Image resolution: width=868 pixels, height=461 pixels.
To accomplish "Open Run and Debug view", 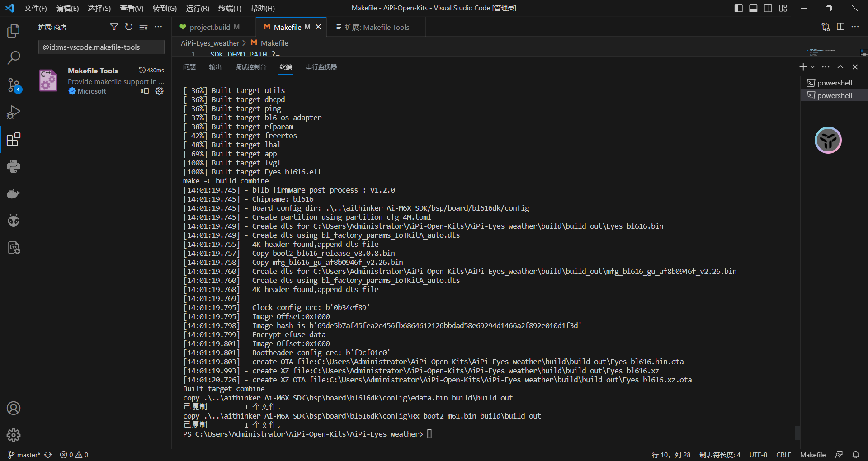I will click(14, 112).
